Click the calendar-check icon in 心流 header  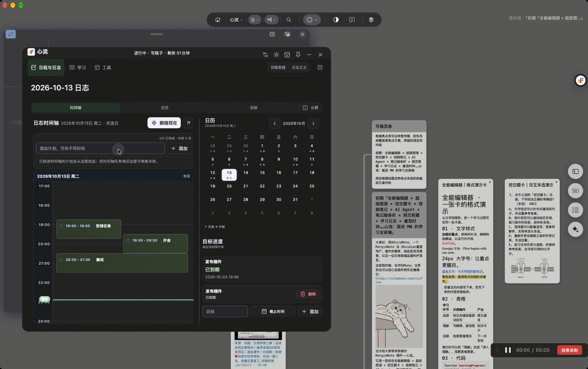pyautogui.click(x=287, y=55)
